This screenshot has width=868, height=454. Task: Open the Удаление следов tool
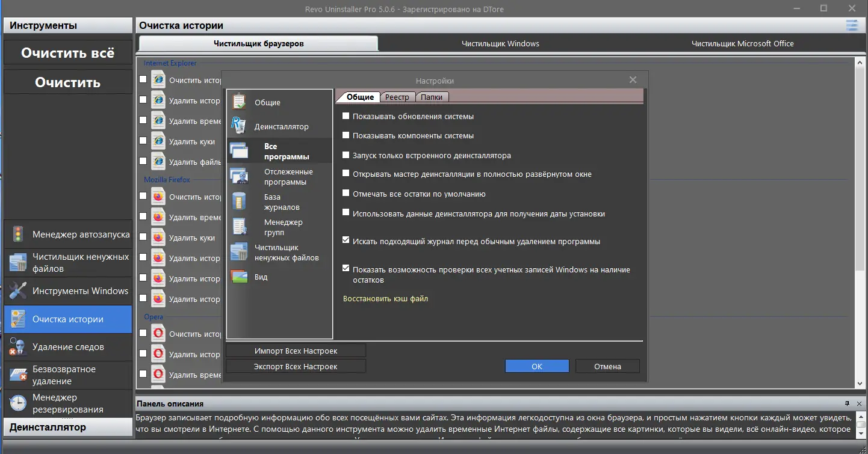[68, 347]
